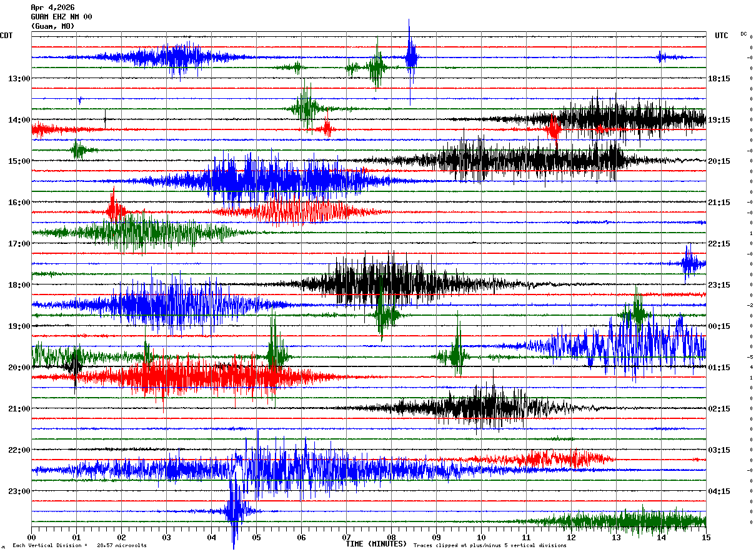Click 'Each Vertical Division =' footer text
The height and width of the screenshot is (554, 756).
pos(50,545)
